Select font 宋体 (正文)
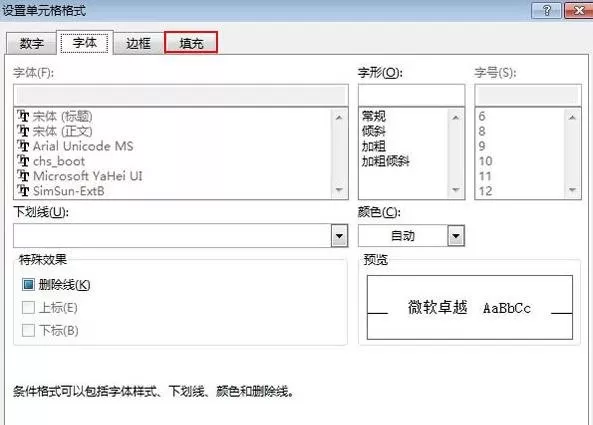The image size is (593, 425). (62, 131)
